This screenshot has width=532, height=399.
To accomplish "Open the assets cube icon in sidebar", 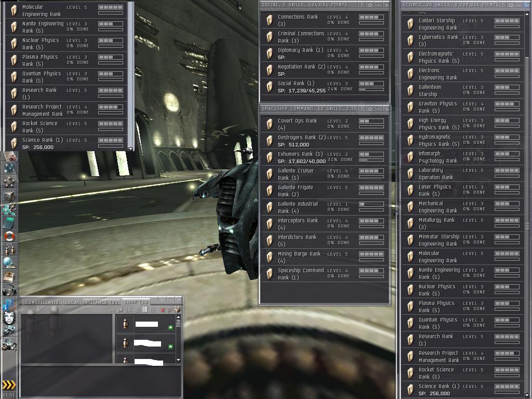I will click(x=9, y=195).
